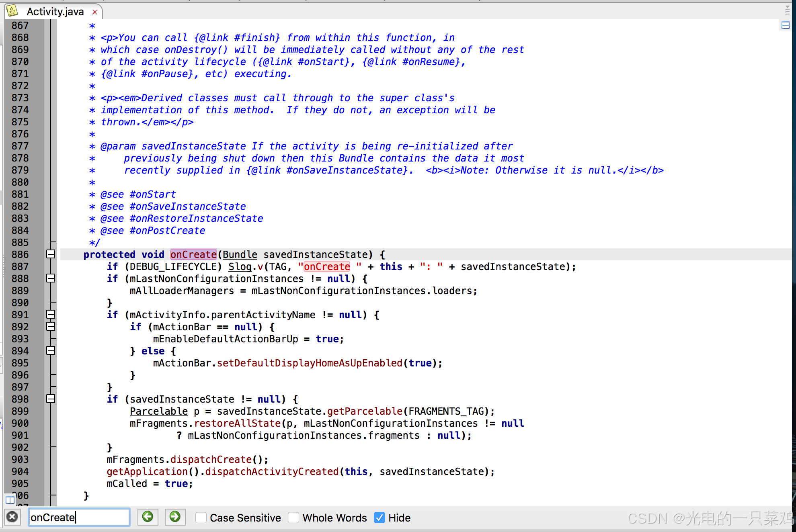Click the vertical split icon at bottom left
796x532 pixels.
10,500
